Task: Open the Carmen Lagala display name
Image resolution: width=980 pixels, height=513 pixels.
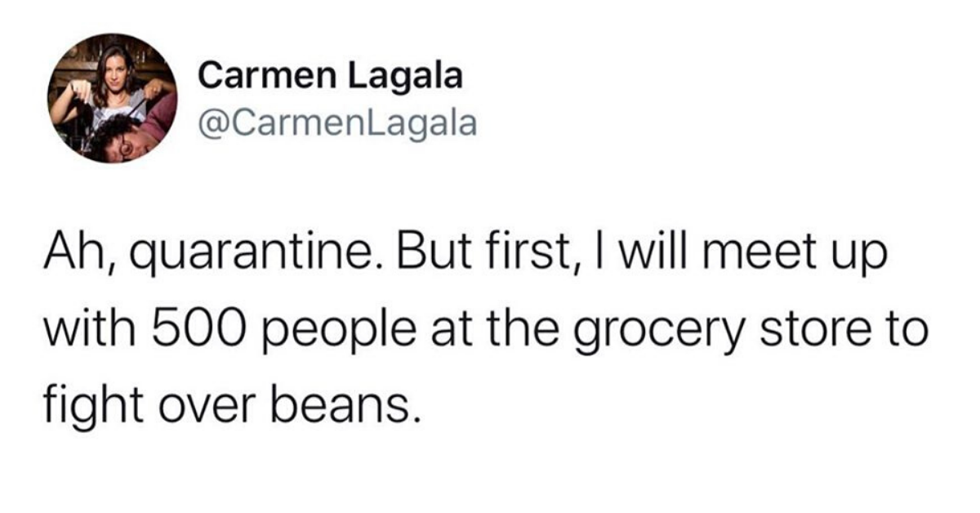Action: [331, 77]
